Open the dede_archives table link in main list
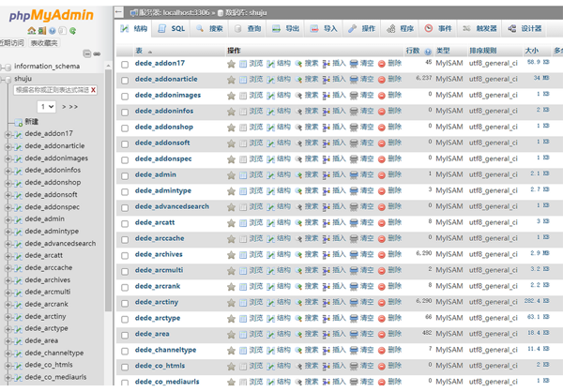The width and height of the screenshot is (563, 392). click(x=159, y=254)
